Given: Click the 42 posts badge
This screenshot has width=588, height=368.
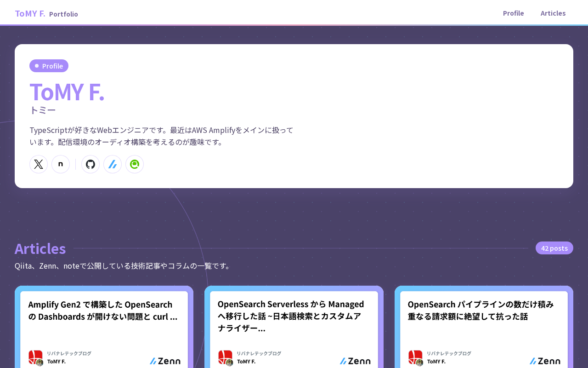Looking at the screenshot, I should [x=554, y=248].
